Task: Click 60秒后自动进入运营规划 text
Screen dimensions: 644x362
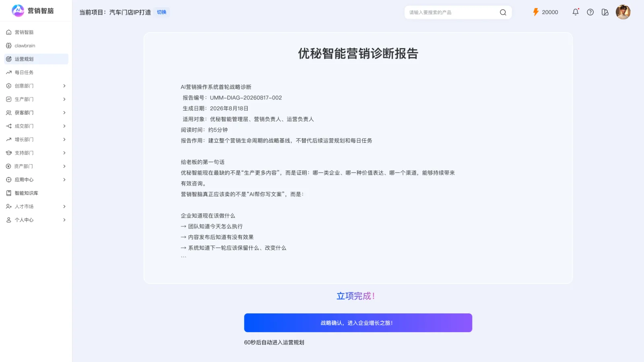Action: pos(274,342)
